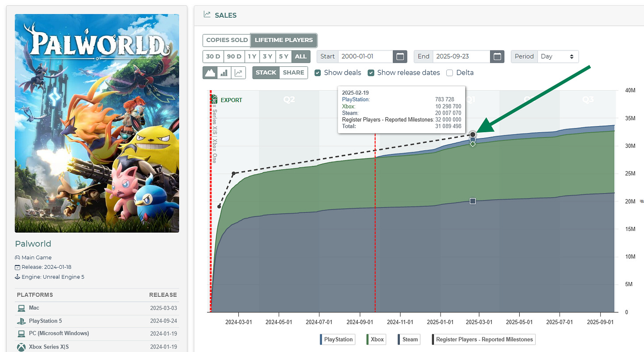Choose the 1 Y time range
Viewport: 644px width, 352px height.
point(252,57)
